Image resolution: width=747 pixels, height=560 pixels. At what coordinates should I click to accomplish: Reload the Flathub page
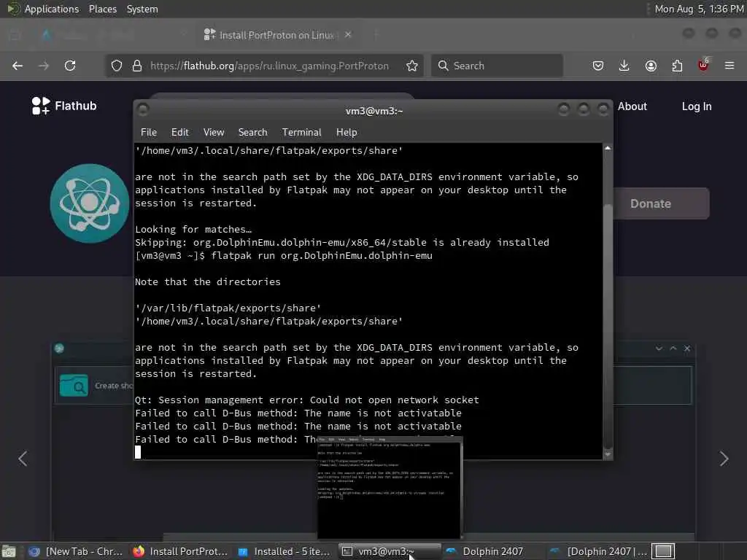(70, 66)
